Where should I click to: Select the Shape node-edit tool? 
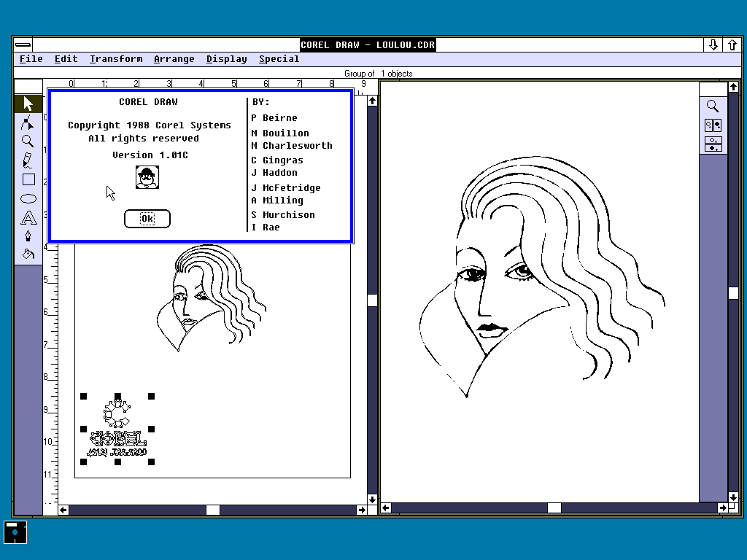[28, 122]
